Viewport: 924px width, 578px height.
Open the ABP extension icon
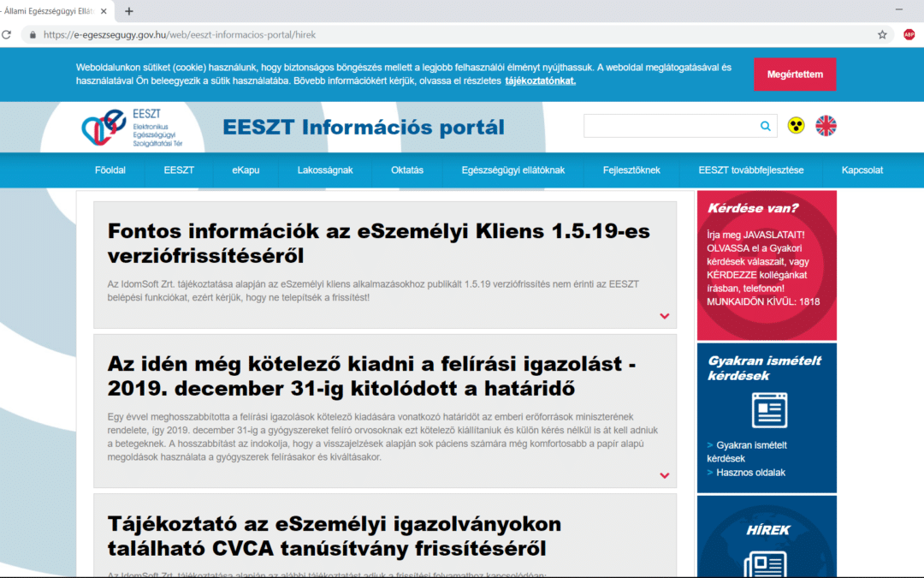(x=909, y=35)
